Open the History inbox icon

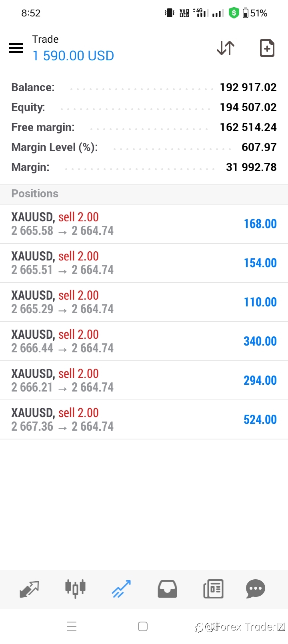[167, 589]
